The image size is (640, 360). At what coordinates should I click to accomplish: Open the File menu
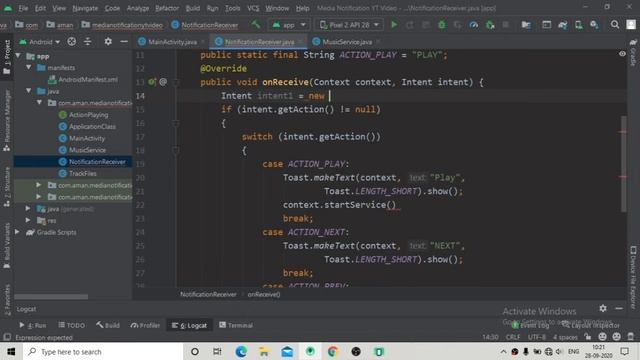click(23, 8)
